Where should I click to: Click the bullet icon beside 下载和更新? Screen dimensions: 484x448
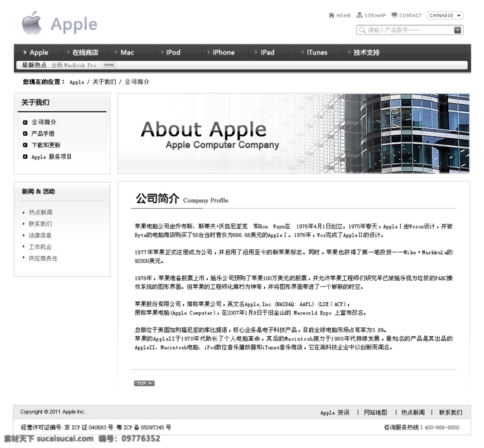pos(25,145)
